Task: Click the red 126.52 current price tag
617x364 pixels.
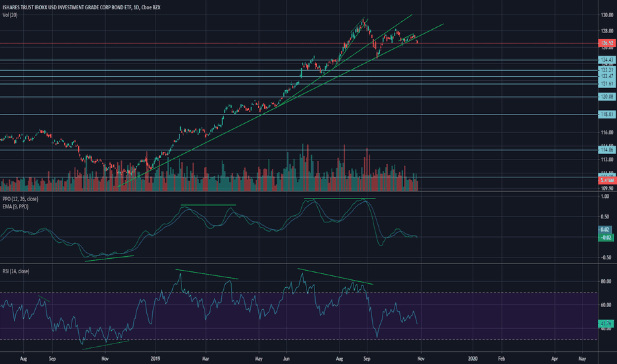Action: point(606,43)
